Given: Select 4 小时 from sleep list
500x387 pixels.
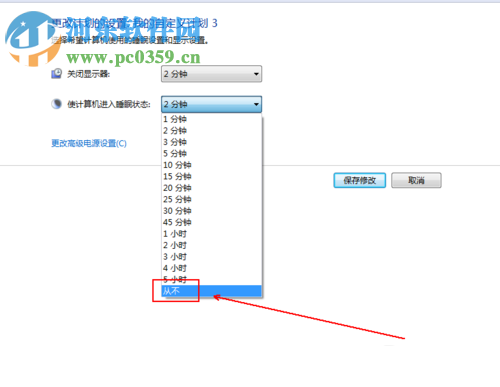Looking at the screenshot, I should pos(212,268).
